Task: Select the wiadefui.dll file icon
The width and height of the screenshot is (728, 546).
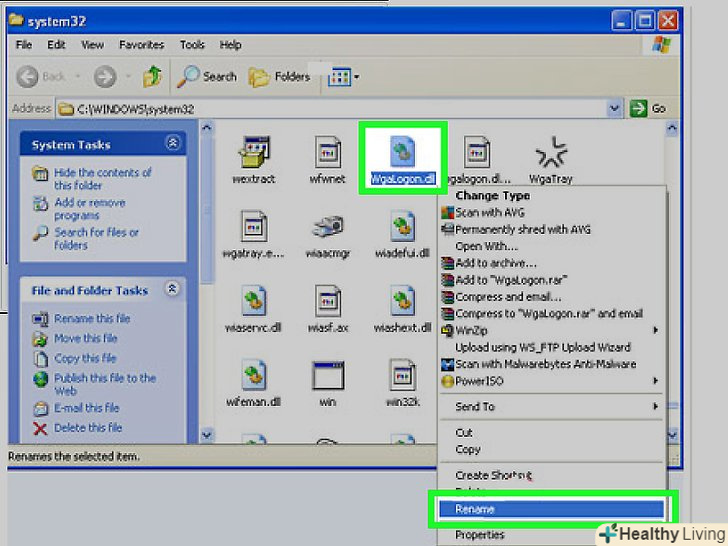Action: pos(403,227)
